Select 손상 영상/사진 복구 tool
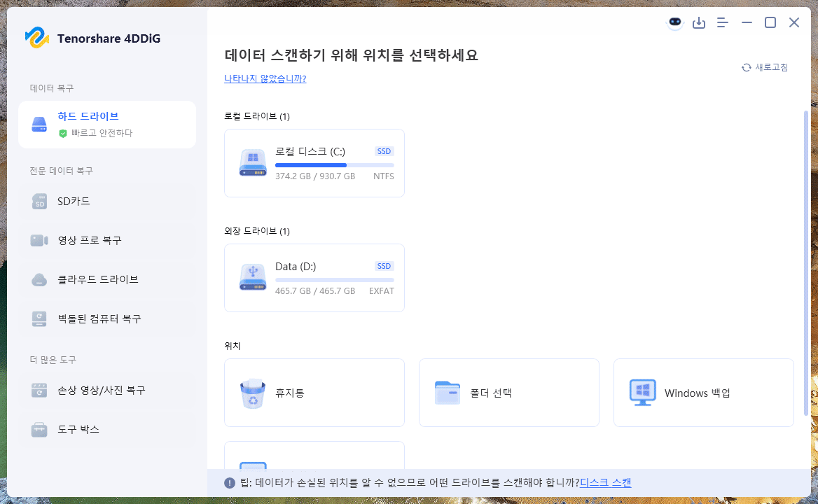The width and height of the screenshot is (818, 504). pyautogui.click(x=107, y=391)
